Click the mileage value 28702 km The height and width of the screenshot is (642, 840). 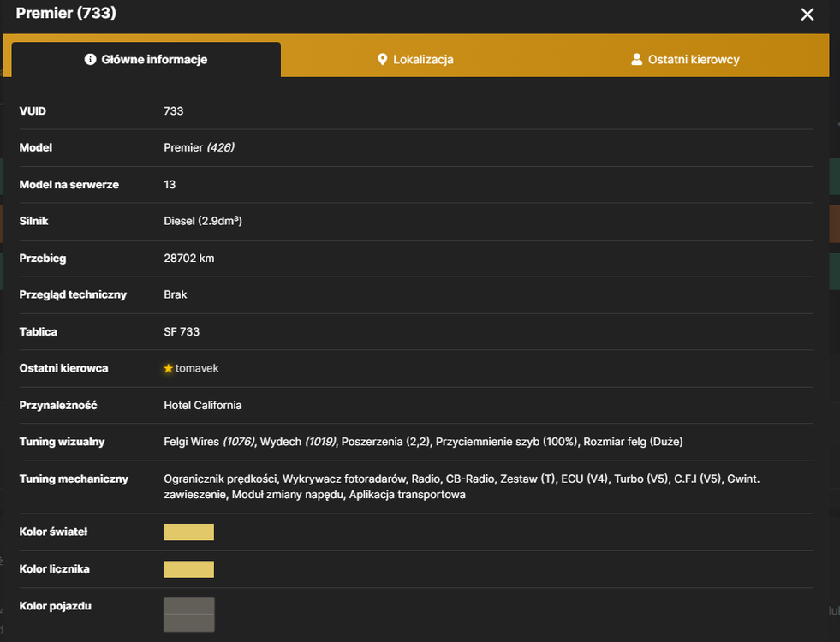coord(189,259)
